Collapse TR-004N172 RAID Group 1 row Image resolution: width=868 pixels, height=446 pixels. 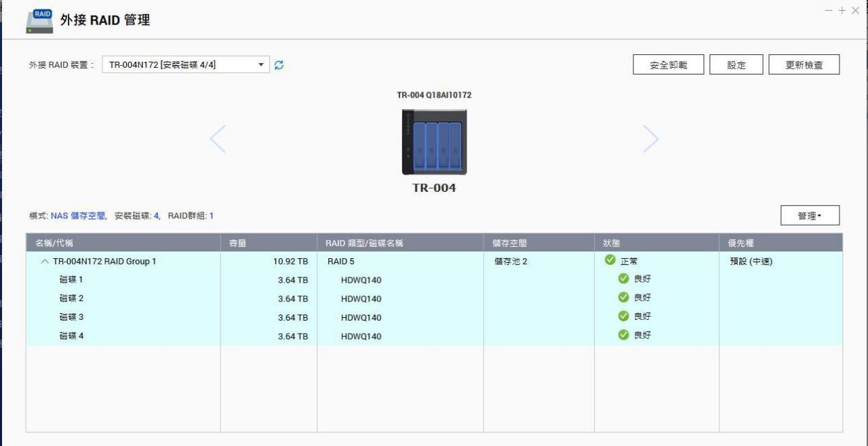pyautogui.click(x=45, y=262)
